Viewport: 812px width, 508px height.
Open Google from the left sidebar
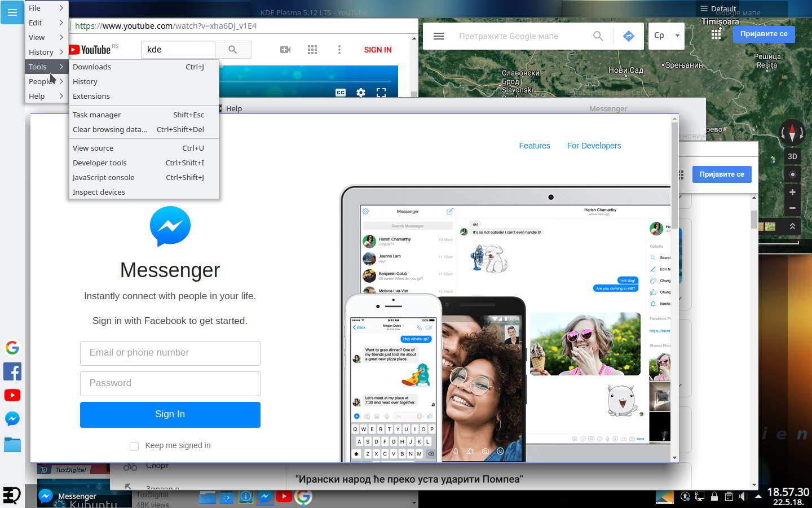12,348
